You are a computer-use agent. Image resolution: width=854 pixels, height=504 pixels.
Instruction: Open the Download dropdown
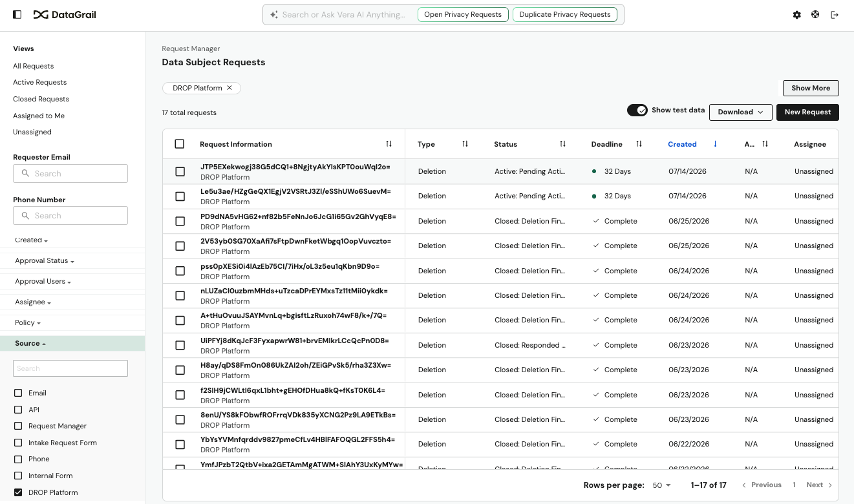[x=741, y=112]
